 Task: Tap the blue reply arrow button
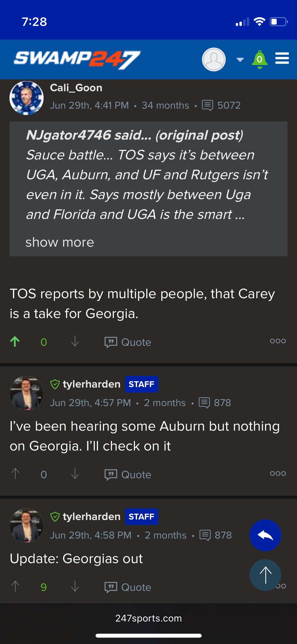[x=265, y=535]
